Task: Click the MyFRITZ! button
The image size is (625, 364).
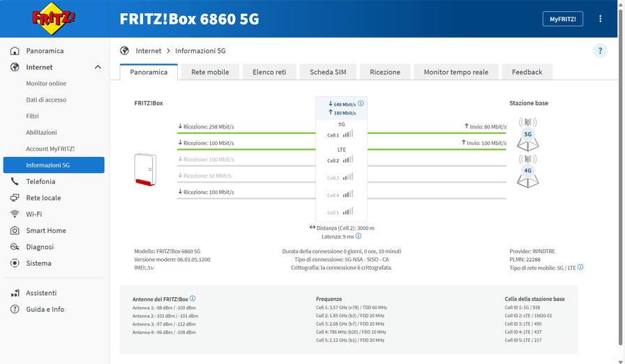Action: (563, 19)
